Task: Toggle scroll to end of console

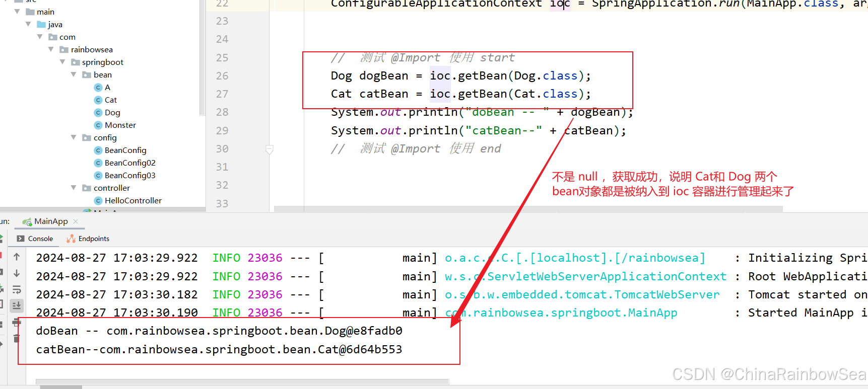Action: [17, 305]
